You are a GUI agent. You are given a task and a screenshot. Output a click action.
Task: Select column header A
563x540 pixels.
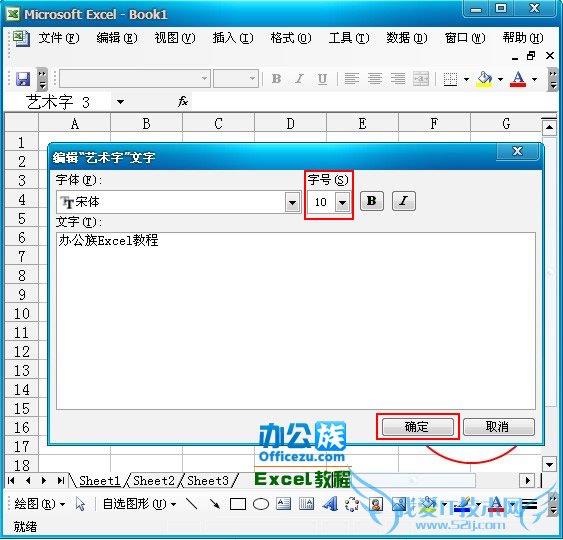coord(74,124)
